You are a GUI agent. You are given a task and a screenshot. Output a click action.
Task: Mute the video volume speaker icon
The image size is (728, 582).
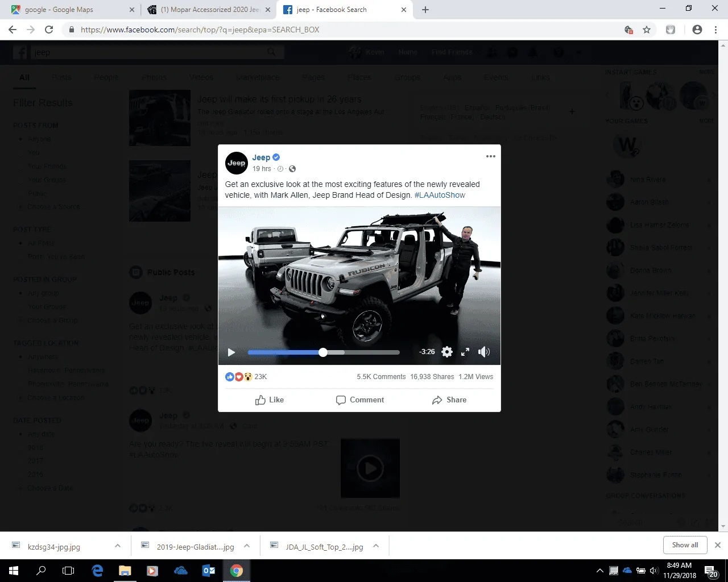pyautogui.click(x=484, y=352)
